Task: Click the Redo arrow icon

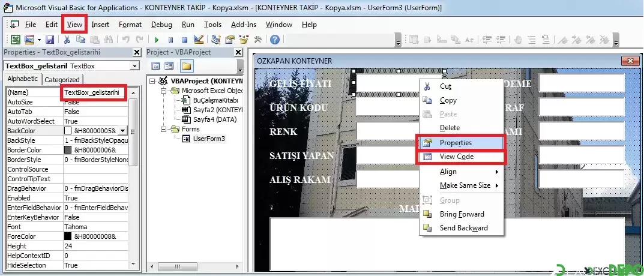Action: pyautogui.click(x=140, y=40)
